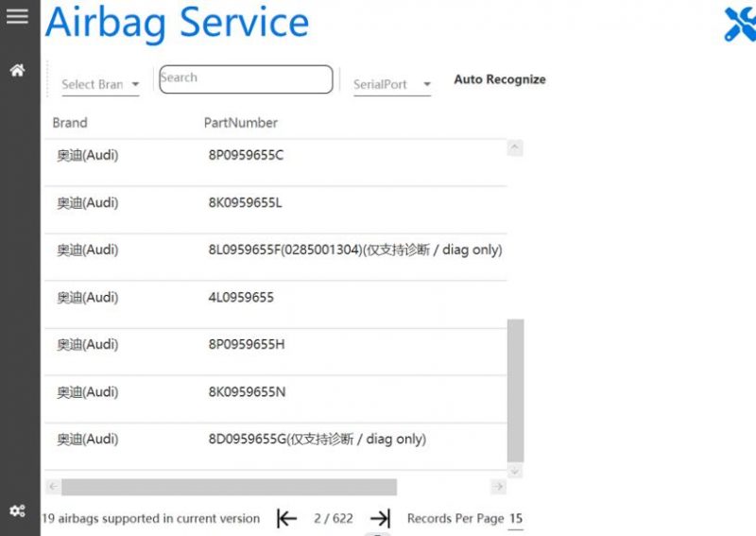Sort by the PartNumber column header
756x536 pixels.
(x=241, y=123)
